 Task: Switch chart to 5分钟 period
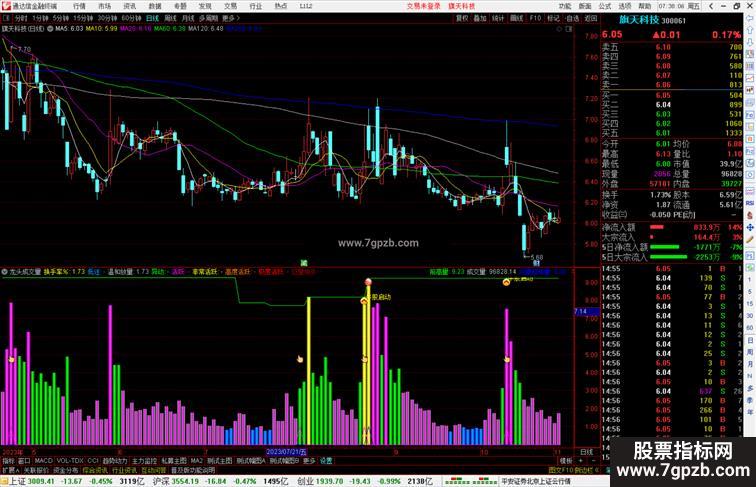61,18
